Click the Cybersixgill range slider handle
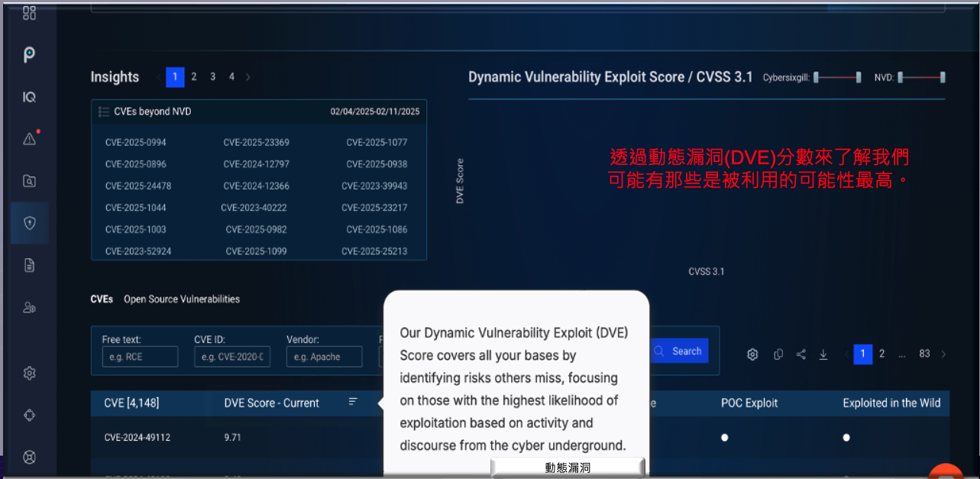Screen dimensions: 980x479 817,77
